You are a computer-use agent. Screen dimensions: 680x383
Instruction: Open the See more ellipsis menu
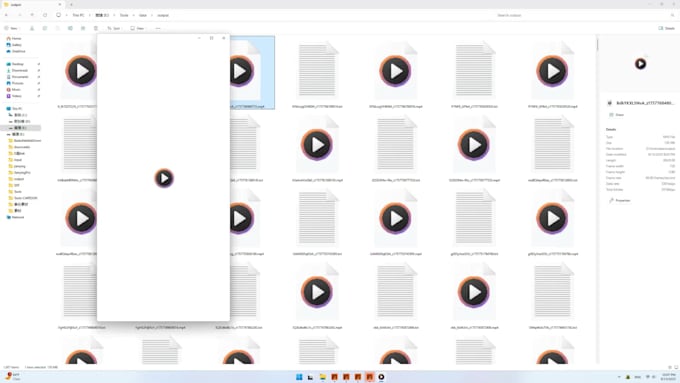pyautogui.click(x=158, y=28)
